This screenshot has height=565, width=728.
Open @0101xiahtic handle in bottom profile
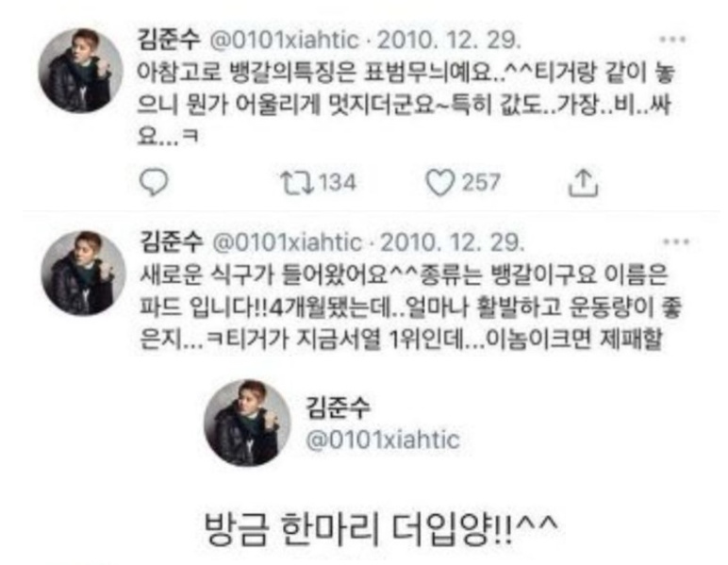(383, 440)
